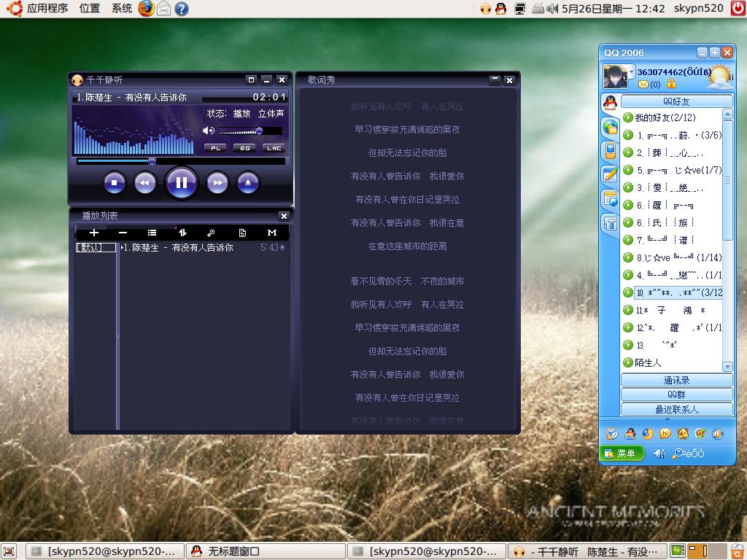Open the QQ search magnifier button
747x560 pixels.
point(688,454)
